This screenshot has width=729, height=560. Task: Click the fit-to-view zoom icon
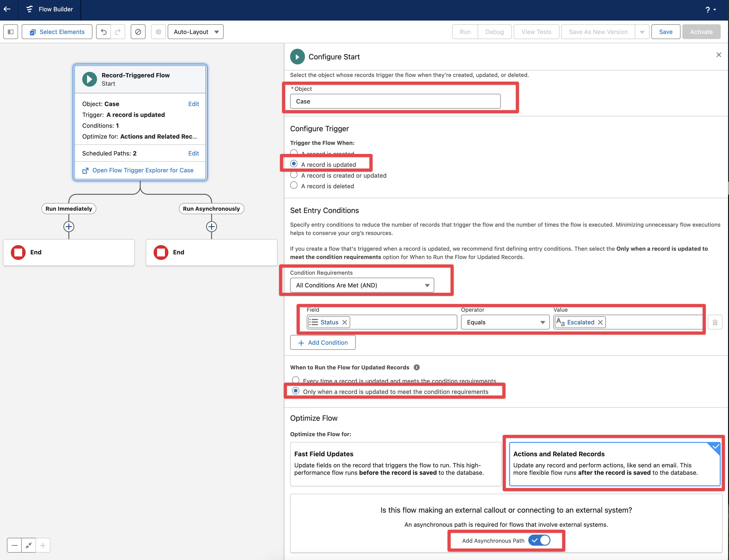tap(29, 545)
